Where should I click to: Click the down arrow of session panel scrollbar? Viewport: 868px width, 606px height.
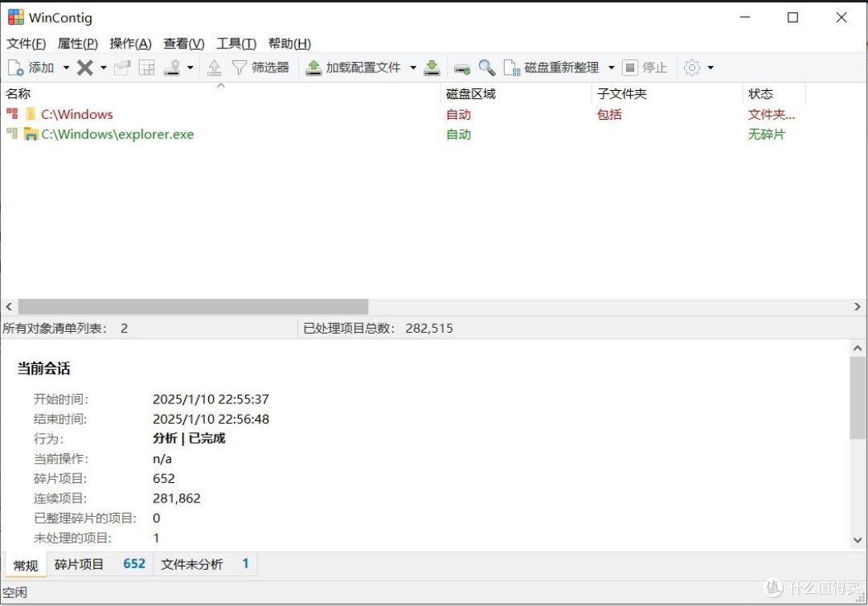click(857, 539)
